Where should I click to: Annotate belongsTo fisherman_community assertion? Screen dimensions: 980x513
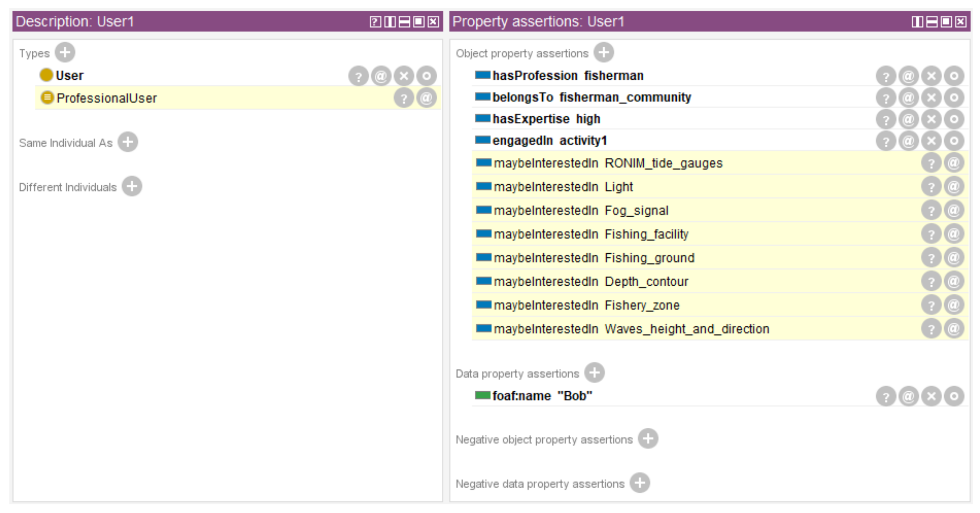pyautogui.click(x=908, y=98)
